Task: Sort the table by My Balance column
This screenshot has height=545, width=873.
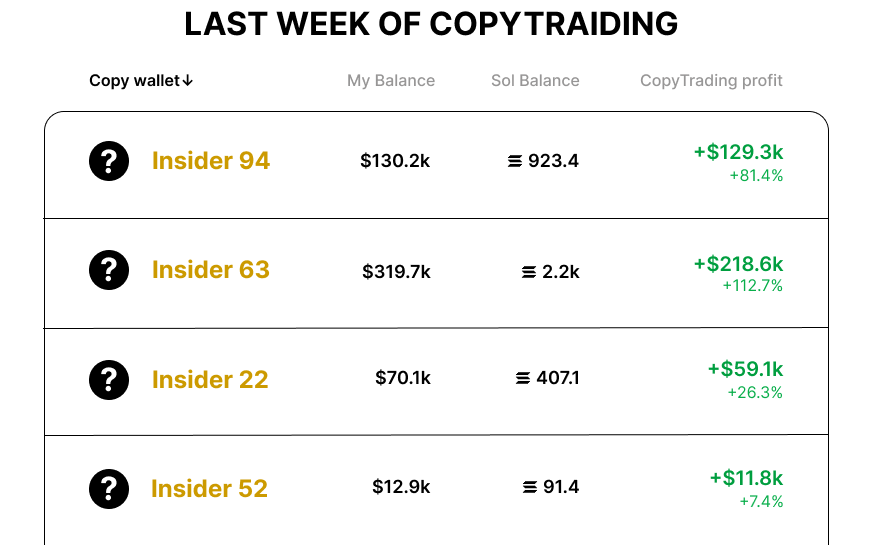Action: pyautogui.click(x=391, y=81)
